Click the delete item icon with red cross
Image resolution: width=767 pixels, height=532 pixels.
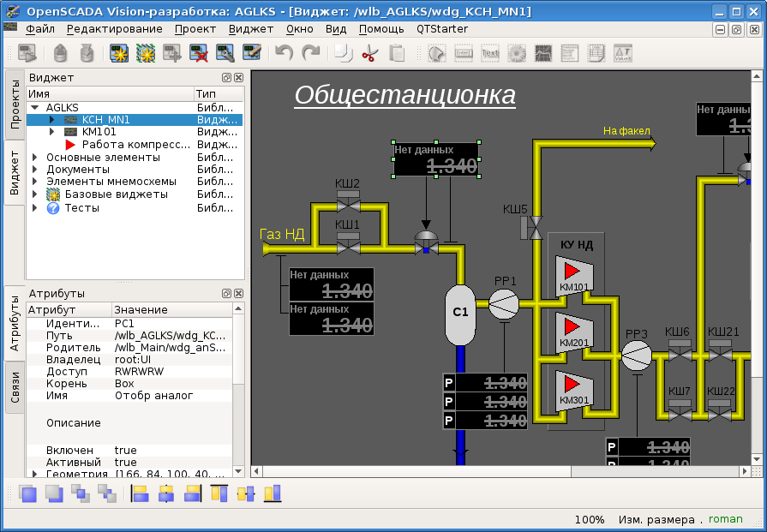coord(198,53)
